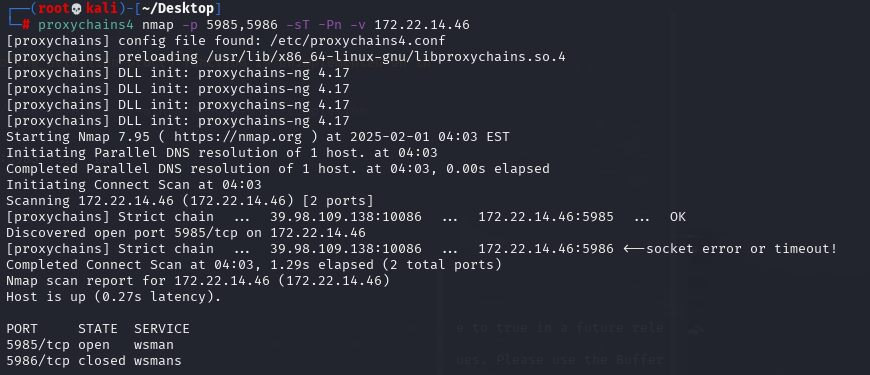
Task: Click the red hash prompt symbol
Action: click(x=26, y=25)
